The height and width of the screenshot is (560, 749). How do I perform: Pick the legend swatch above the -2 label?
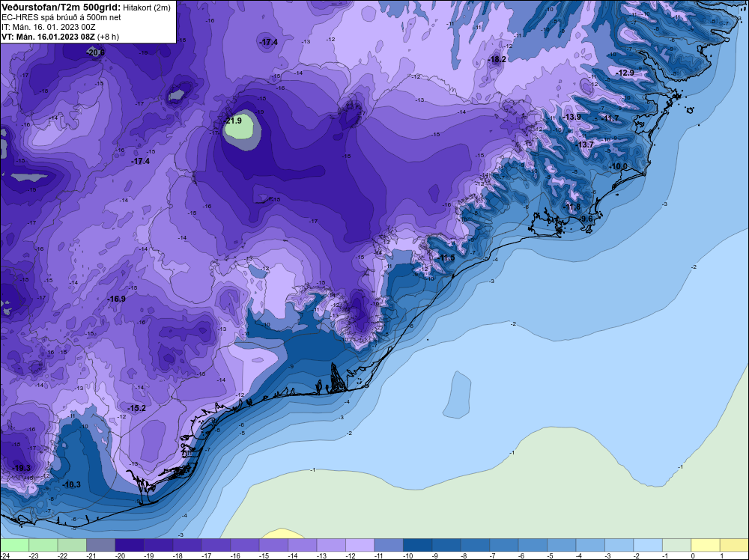[648, 545]
